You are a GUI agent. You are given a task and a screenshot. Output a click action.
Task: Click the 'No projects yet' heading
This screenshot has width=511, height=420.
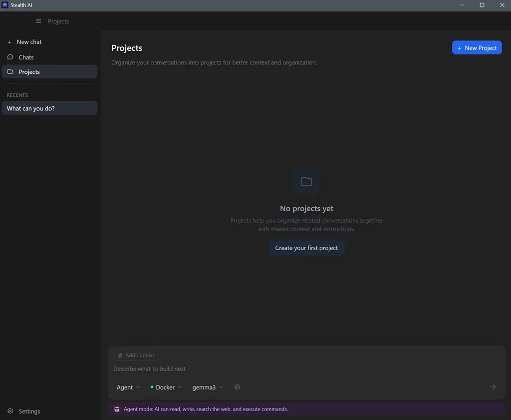[306, 208]
